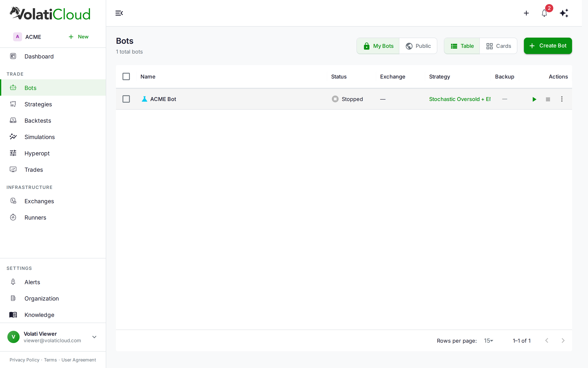This screenshot has width=588, height=368.
Task: Click New organization button
Action: (78, 37)
